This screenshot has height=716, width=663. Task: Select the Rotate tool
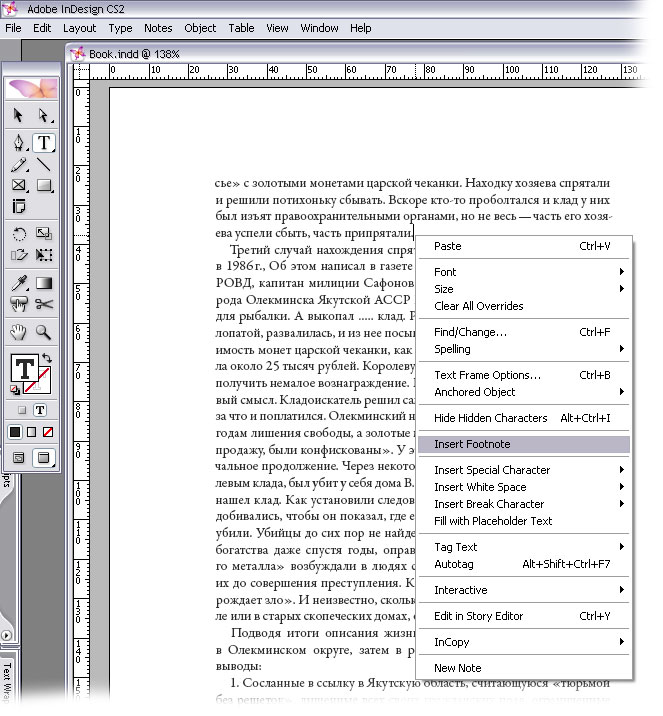coord(18,234)
